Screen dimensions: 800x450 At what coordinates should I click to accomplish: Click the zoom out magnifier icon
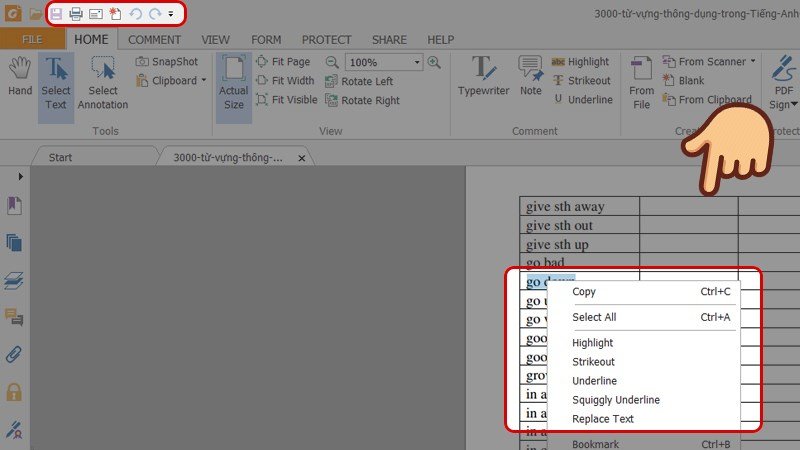[332, 62]
